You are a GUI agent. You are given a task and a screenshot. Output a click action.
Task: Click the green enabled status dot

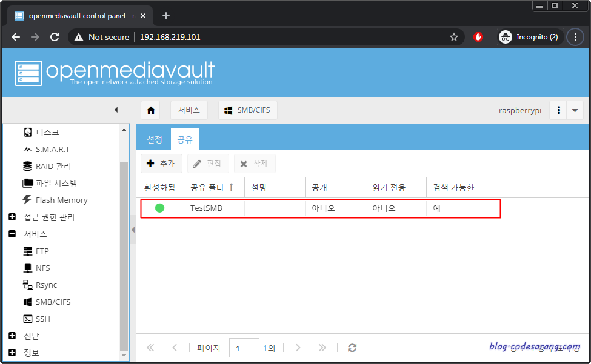pyautogui.click(x=160, y=208)
